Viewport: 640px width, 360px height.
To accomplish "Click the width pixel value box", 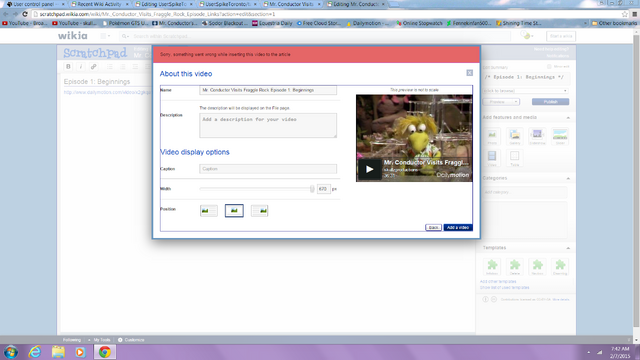I will point(323,189).
